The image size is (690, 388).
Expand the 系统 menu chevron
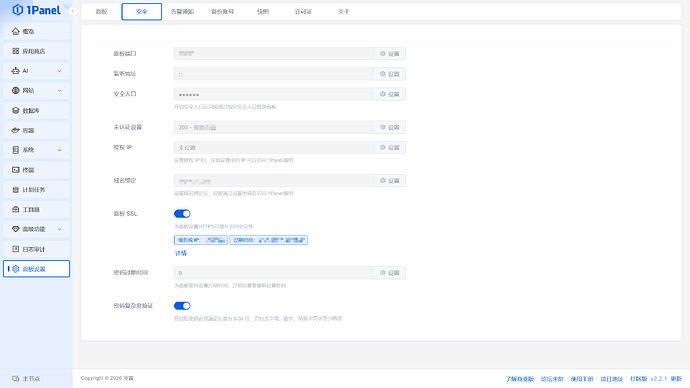tap(59, 150)
